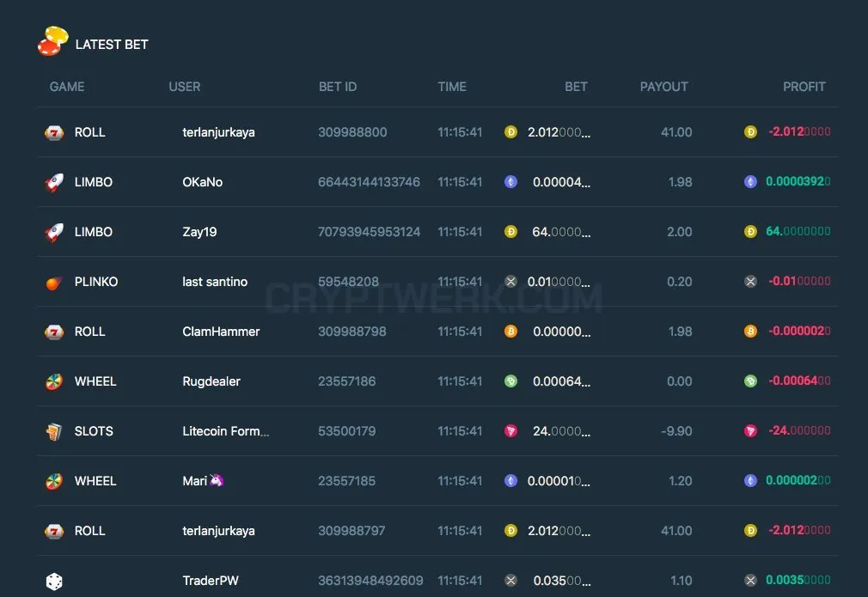This screenshot has width=868, height=597.
Task: Click the PROFIT column header
Action: click(804, 87)
